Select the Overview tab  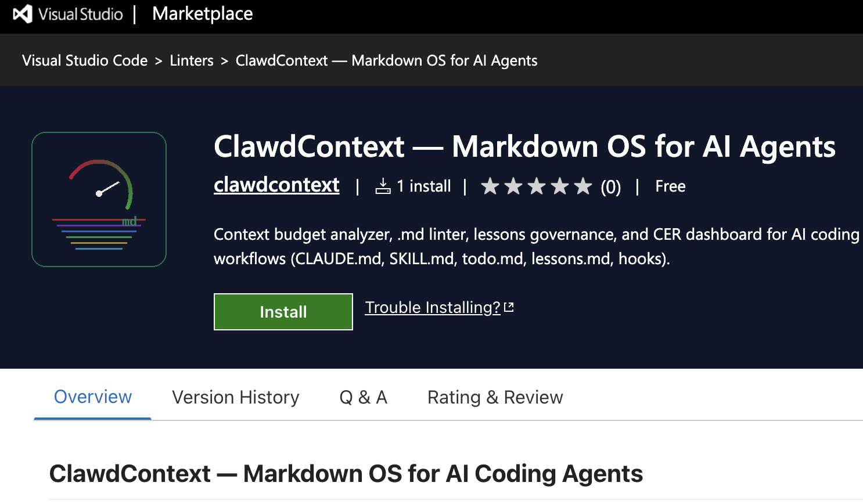(92, 397)
